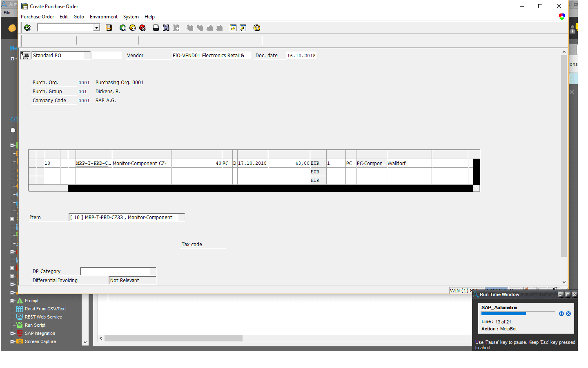Click the Save floppy disk icon

109,28
